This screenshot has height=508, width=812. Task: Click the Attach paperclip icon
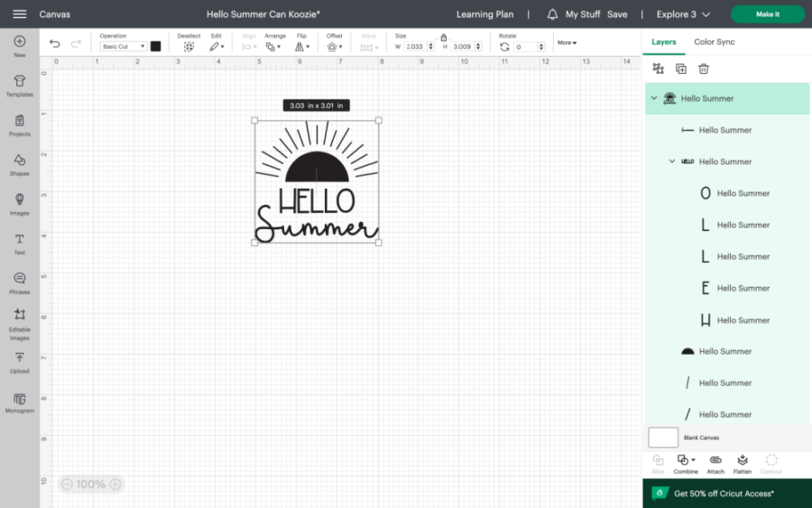[715, 463]
